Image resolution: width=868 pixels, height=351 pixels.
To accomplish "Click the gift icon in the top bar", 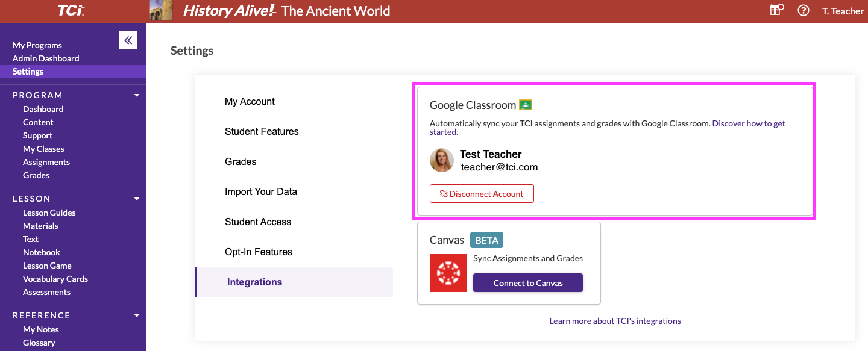I will point(776,10).
